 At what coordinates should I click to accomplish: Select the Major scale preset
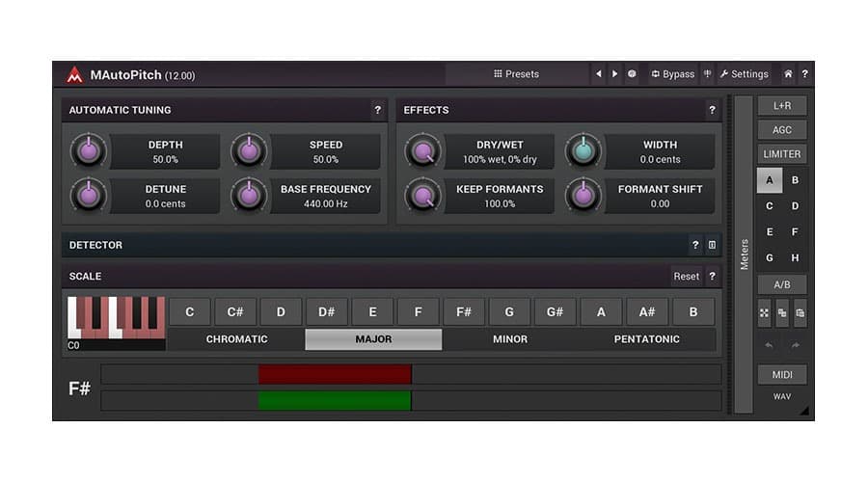tap(373, 339)
